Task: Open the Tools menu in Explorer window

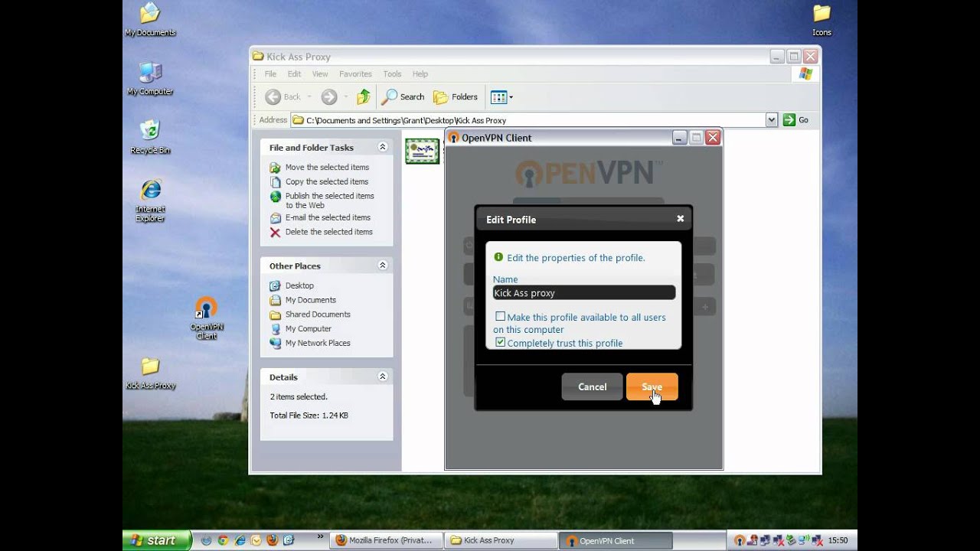Action: point(392,74)
